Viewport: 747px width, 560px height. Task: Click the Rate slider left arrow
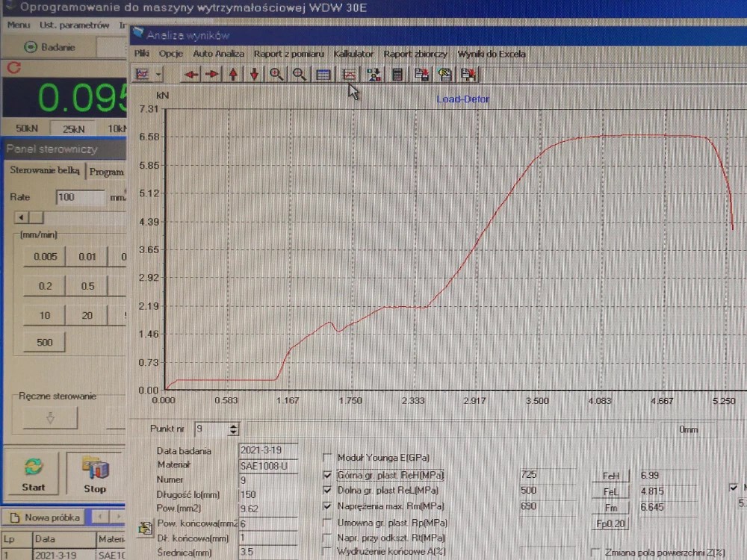19,218
